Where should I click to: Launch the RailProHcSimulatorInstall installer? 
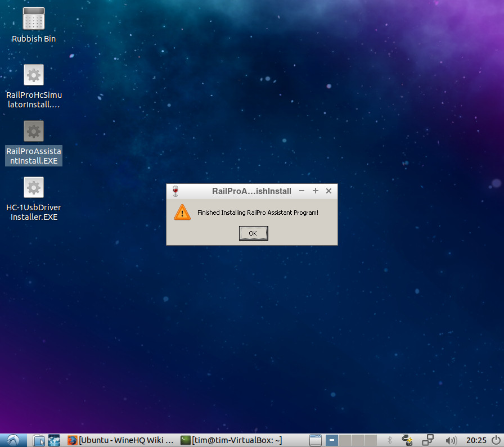point(33,74)
